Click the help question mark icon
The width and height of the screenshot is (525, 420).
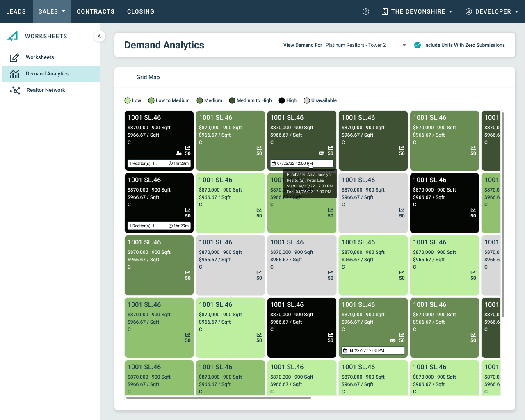coord(366,11)
